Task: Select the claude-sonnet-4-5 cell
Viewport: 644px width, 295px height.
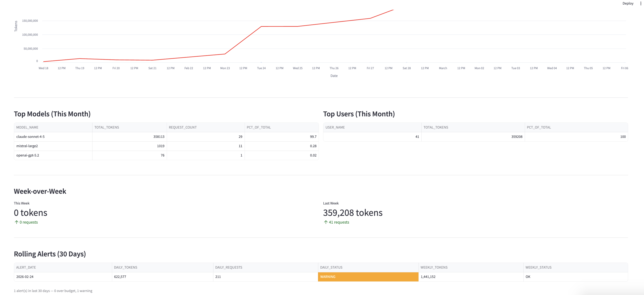Action: pos(30,137)
